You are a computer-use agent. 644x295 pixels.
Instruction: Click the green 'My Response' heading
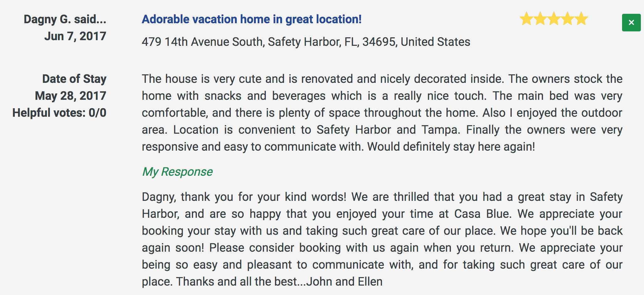[177, 172]
